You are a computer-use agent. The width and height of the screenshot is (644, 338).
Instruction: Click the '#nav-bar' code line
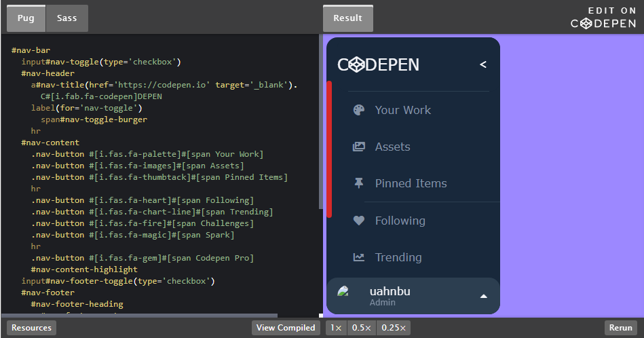click(x=31, y=50)
